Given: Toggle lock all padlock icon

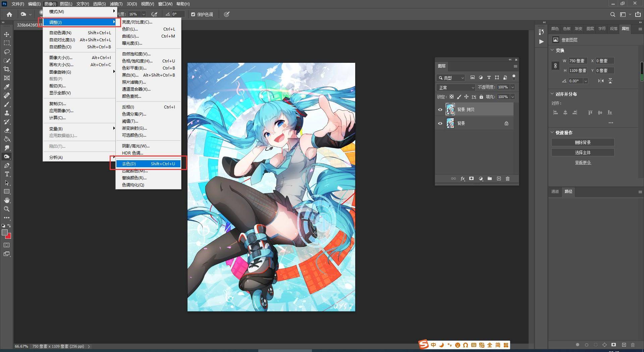Looking at the screenshot, I should point(481,97).
